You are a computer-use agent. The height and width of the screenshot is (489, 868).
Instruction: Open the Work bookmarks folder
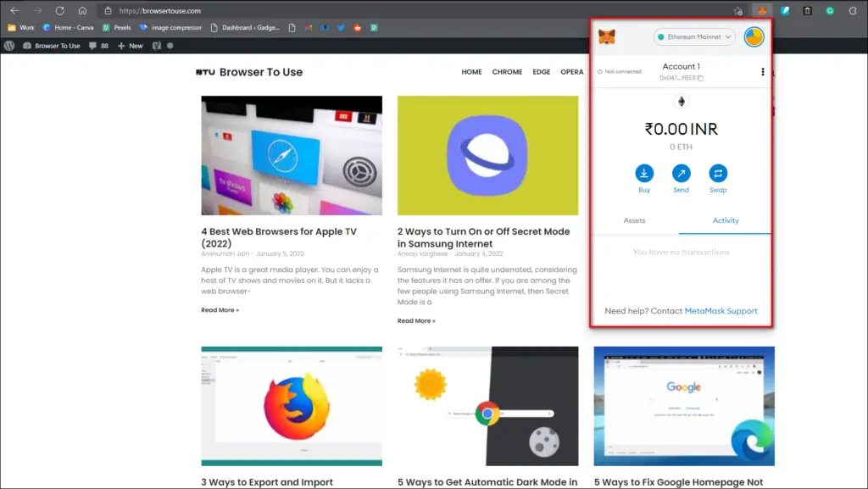coord(21,28)
